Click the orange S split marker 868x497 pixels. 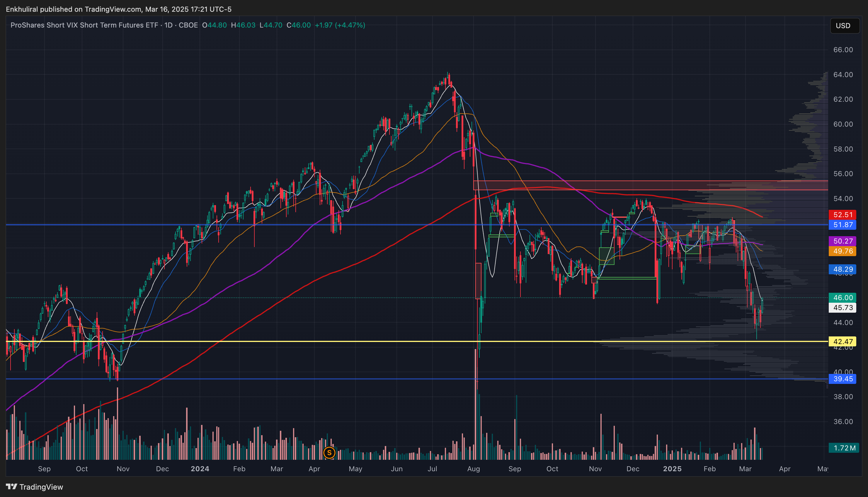(x=329, y=453)
